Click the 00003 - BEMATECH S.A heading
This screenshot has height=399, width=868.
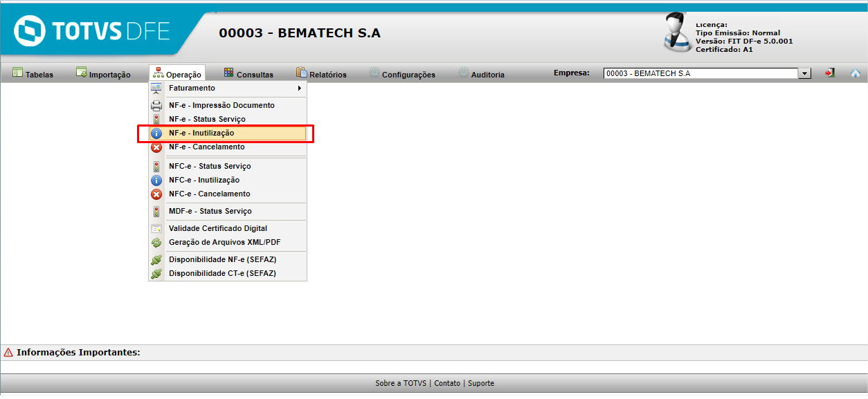point(300,33)
